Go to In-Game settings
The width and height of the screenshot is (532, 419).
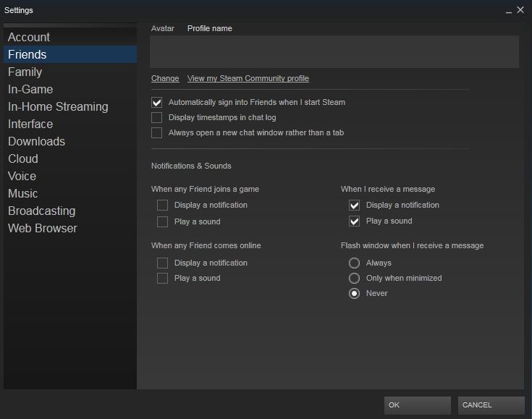click(30, 89)
